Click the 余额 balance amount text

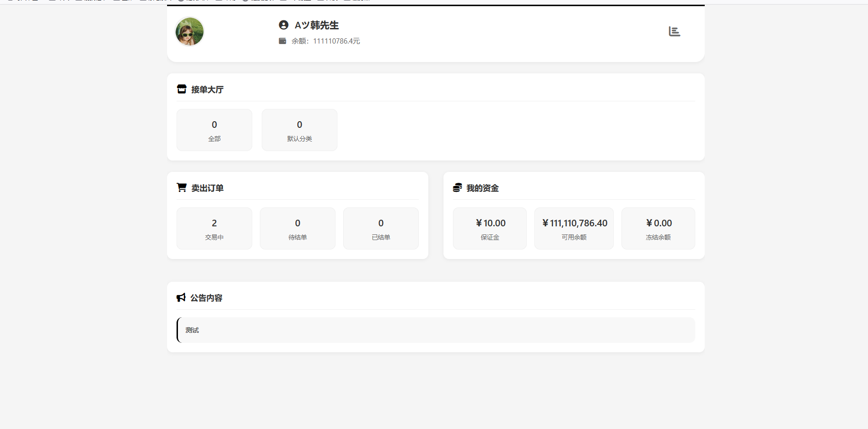(x=326, y=41)
